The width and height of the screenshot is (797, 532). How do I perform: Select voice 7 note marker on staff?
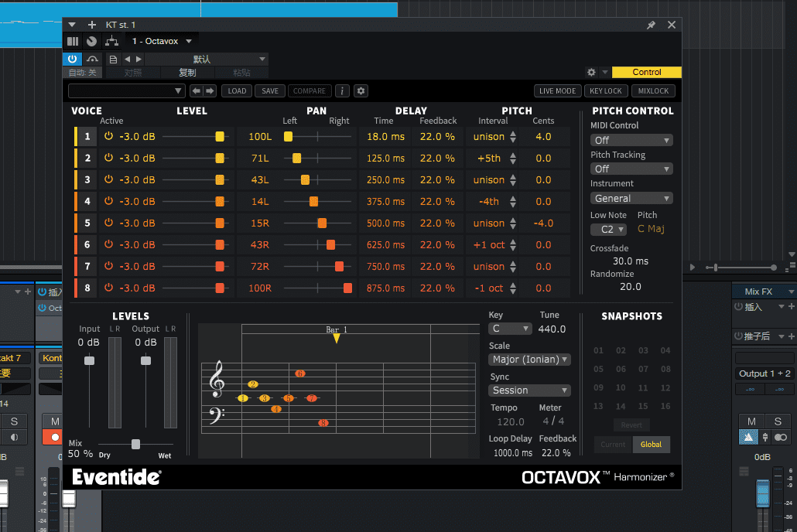312,398
